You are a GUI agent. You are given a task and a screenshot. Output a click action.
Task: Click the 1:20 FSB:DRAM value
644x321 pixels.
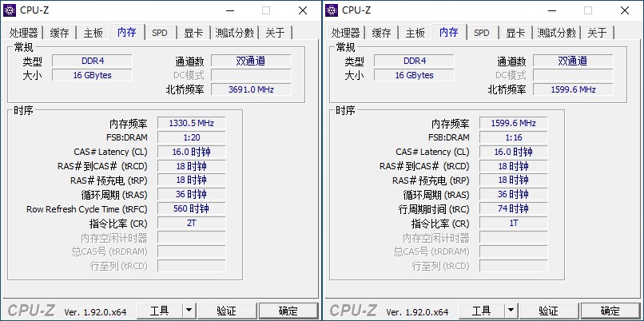[x=192, y=137]
